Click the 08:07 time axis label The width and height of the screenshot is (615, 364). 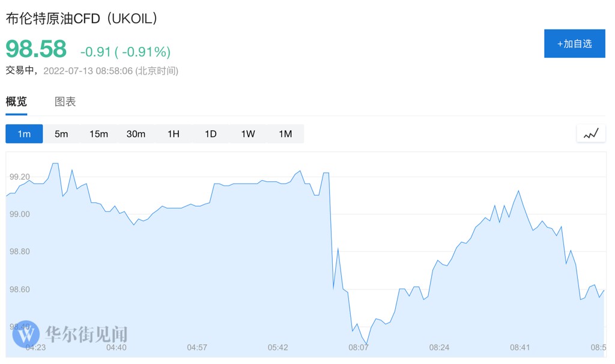[x=359, y=348]
